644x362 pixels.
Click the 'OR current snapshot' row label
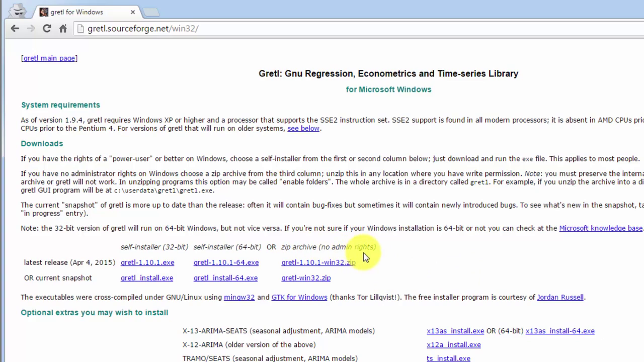tap(58, 278)
